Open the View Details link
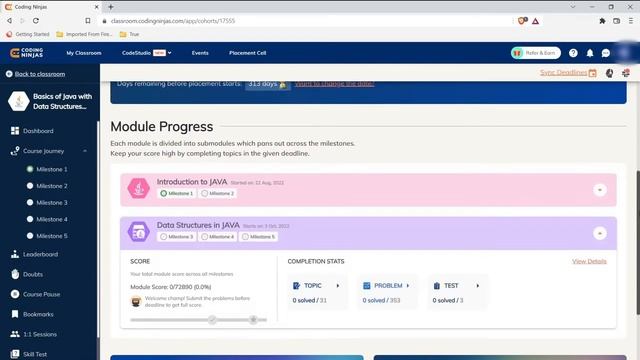 tap(589, 261)
